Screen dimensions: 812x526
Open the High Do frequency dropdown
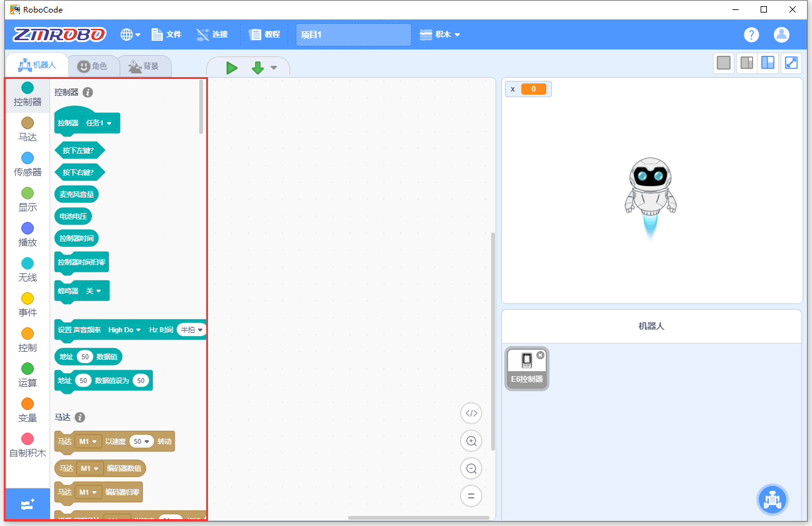coord(125,330)
